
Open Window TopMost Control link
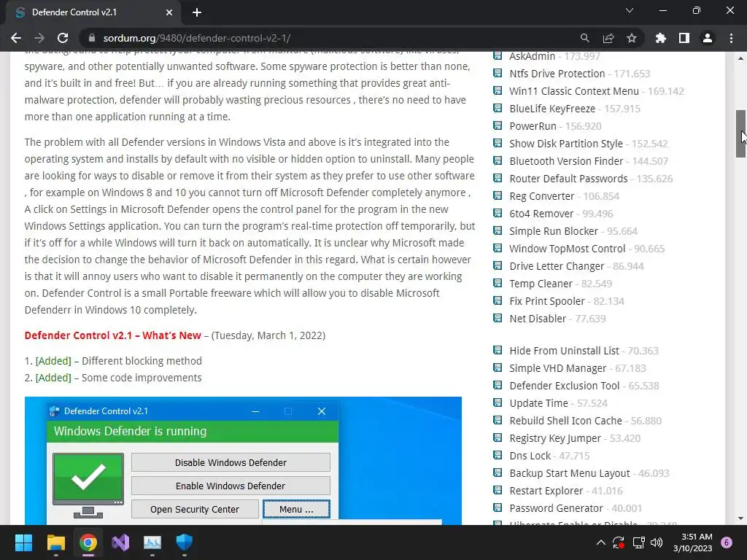(567, 249)
